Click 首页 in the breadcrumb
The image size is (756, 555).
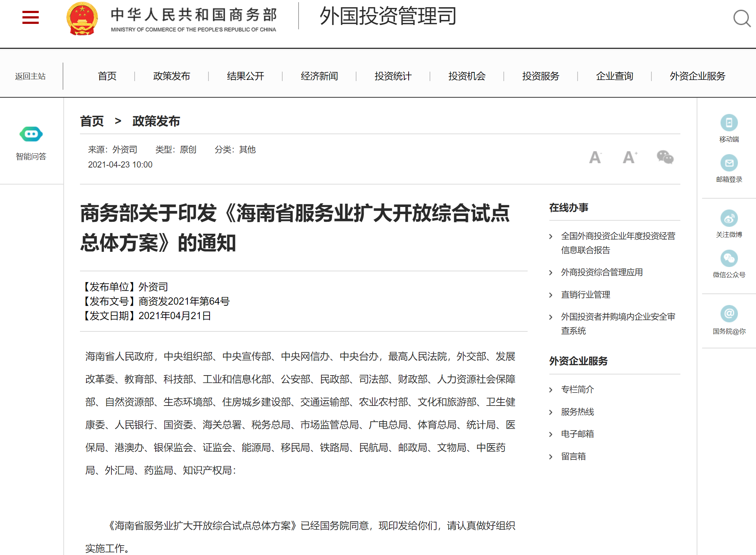coord(92,121)
